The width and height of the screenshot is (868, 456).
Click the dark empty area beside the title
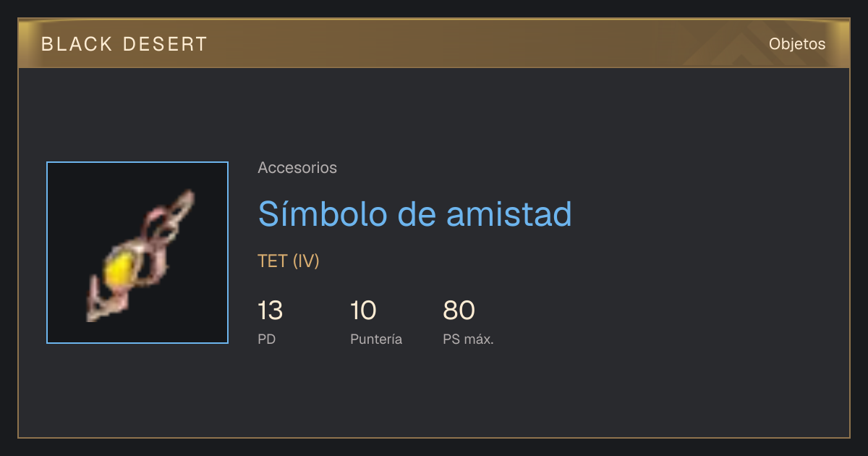[x=709, y=213]
